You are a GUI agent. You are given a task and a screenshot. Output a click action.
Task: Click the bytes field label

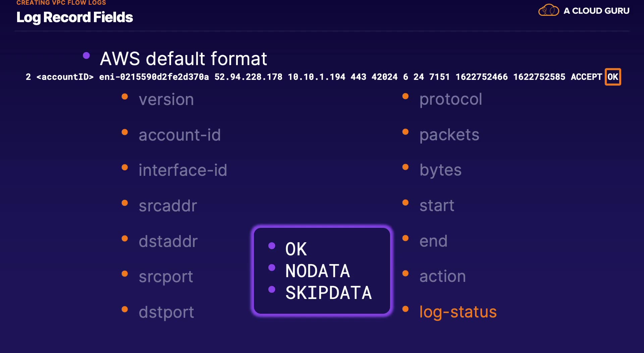(x=440, y=170)
